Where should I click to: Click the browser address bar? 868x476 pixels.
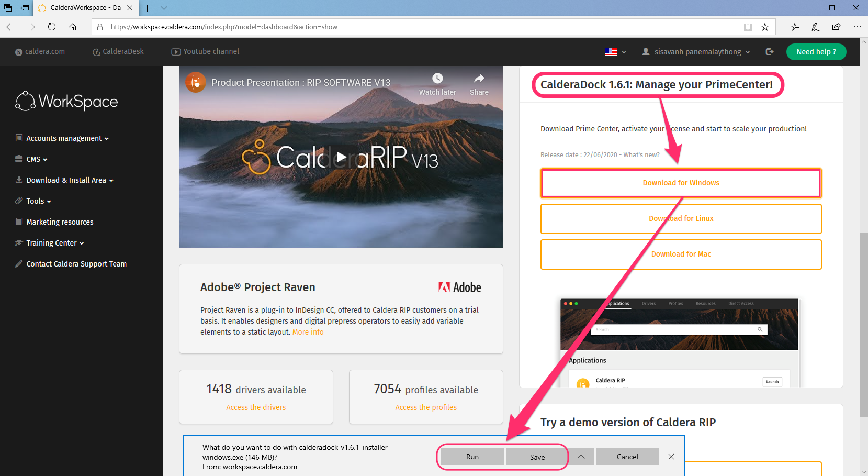pyautogui.click(x=419, y=27)
